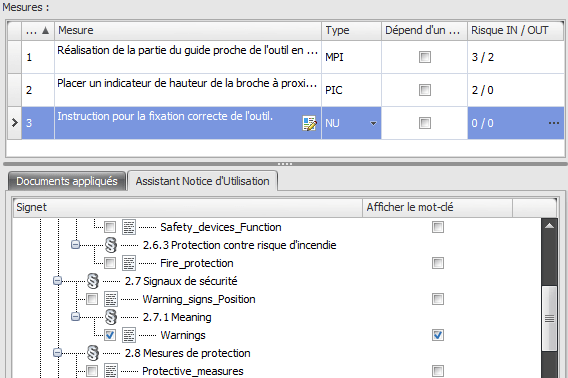Select the 'Fire_protection' tree entry
Viewport: 568px width, 378px height.
197,263
